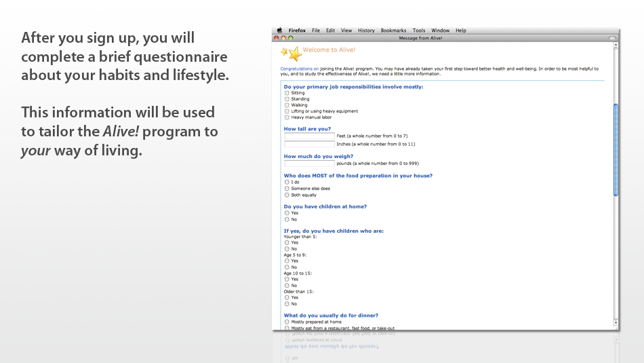This screenshot has width=644, height=363.
Task: Open the Firefox application menu
Action: tap(297, 31)
